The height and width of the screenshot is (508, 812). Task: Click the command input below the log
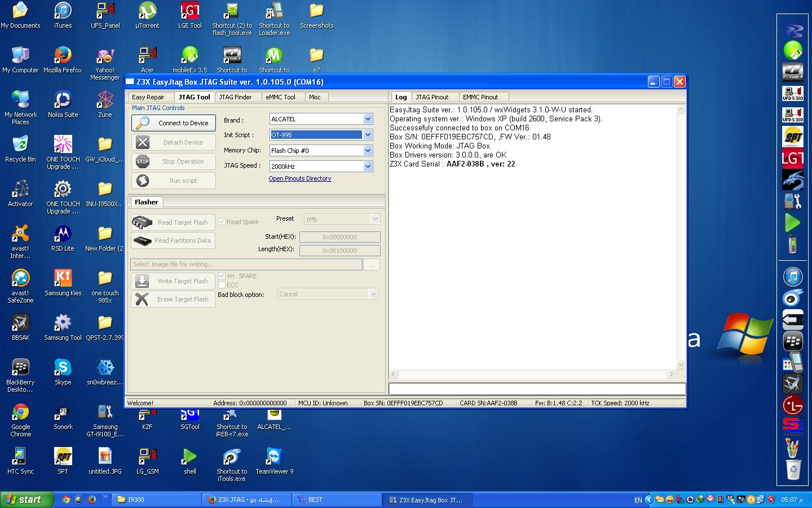click(x=537, y=389)
